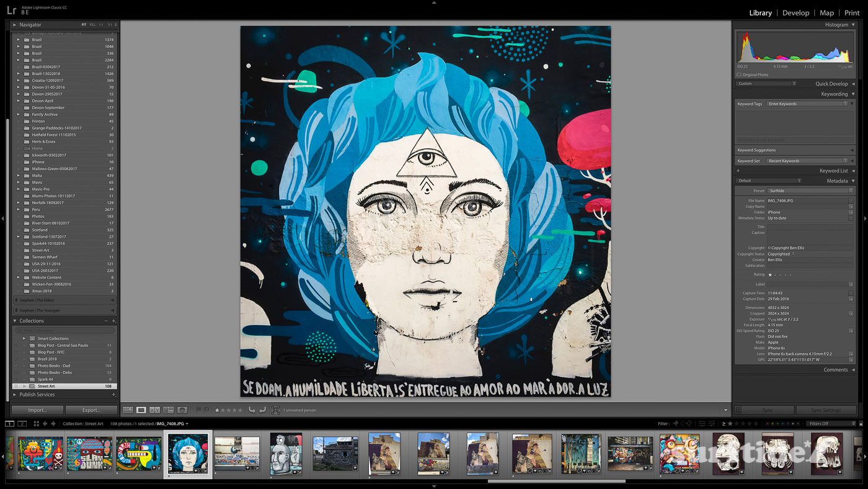Expand the Quick Develop panel

[853, 84]
